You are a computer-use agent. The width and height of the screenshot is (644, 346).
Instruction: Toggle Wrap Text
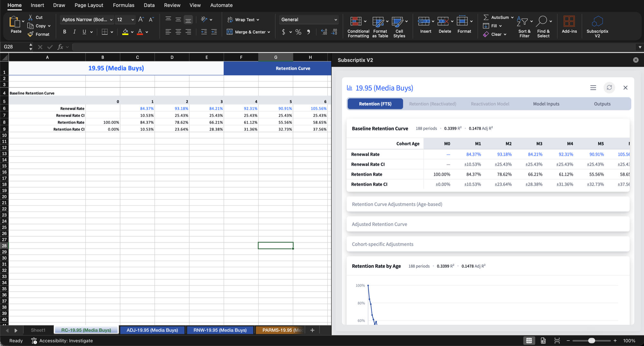(243, 20)
